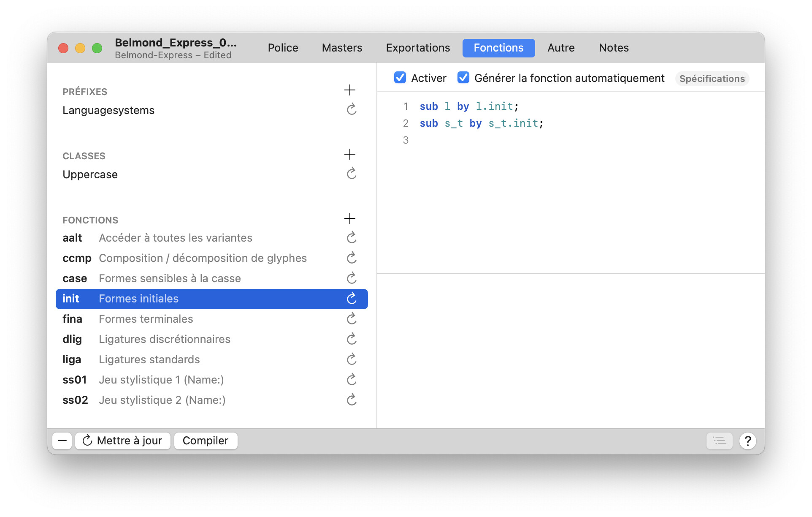Refresh the aalt feature
Screen dimensions: 812x517
pos(351,238)
